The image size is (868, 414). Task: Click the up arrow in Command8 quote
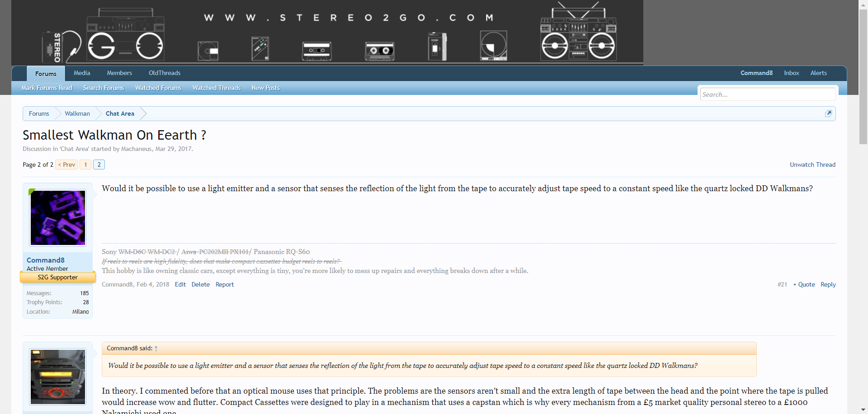pos(156,348)
